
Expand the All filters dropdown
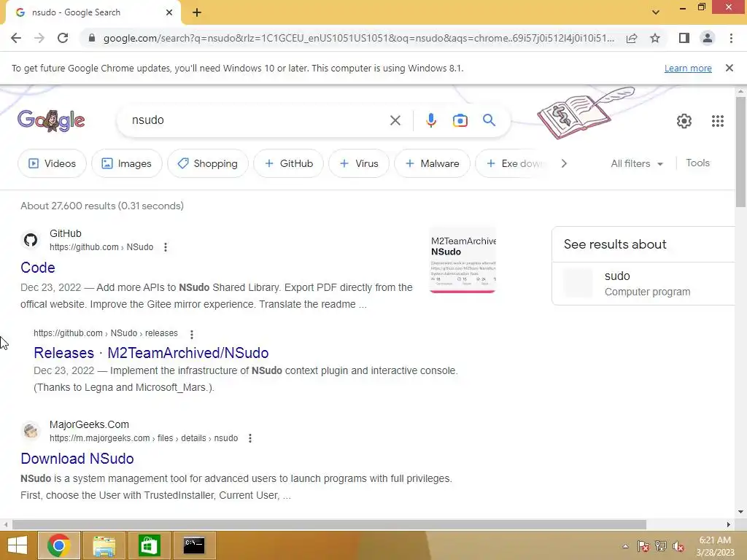click(637, 163)
